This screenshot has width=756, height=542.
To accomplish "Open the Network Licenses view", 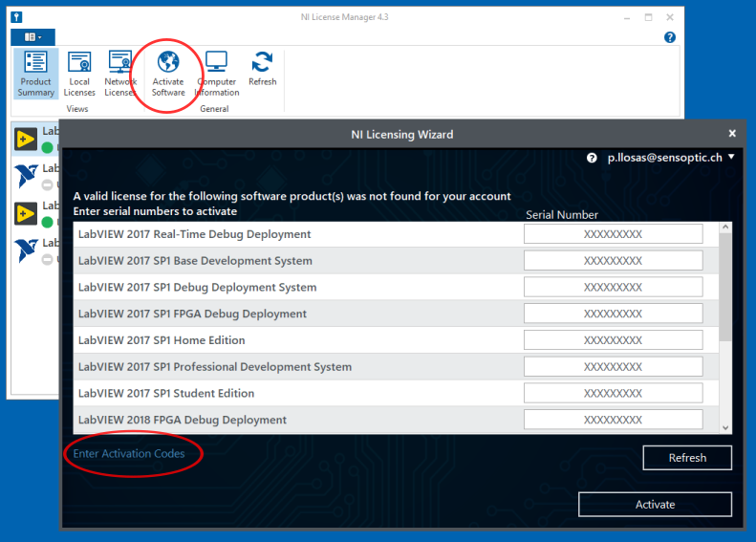I will pyautogui.click(x=120, y=74).
